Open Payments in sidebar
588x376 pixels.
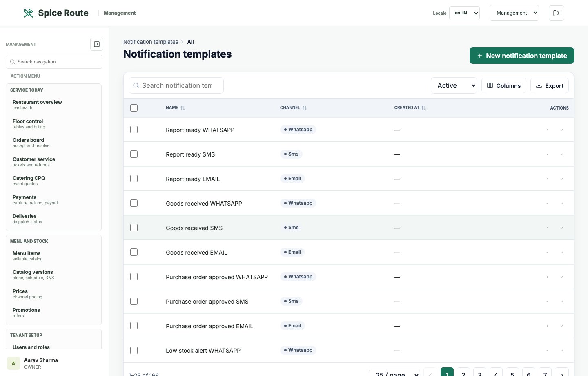click(53, 200)
